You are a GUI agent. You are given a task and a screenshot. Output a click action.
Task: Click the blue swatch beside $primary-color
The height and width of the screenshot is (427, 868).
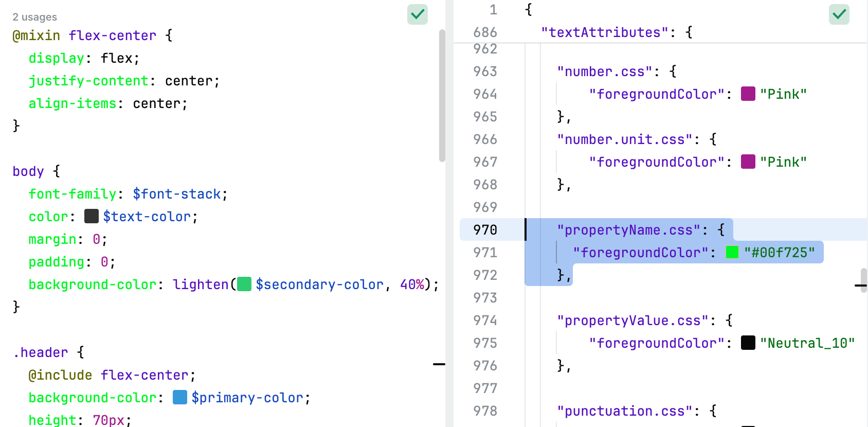coord(180,397)
